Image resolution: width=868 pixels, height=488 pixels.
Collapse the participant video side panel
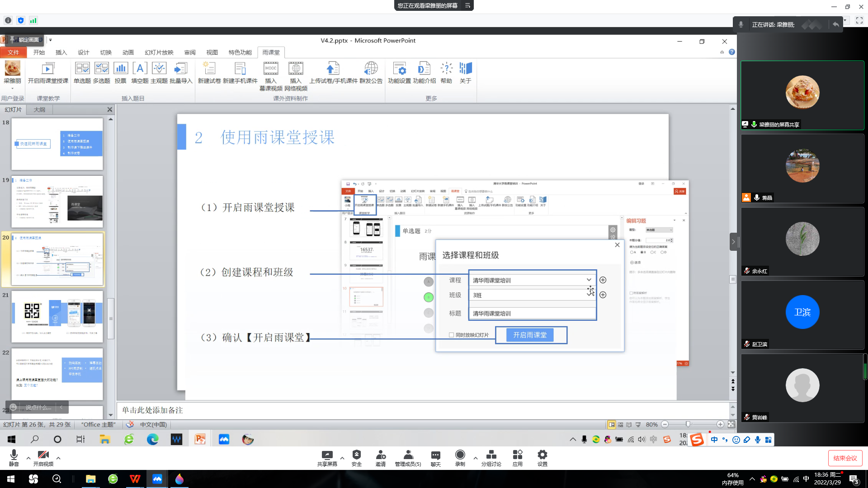733,242
